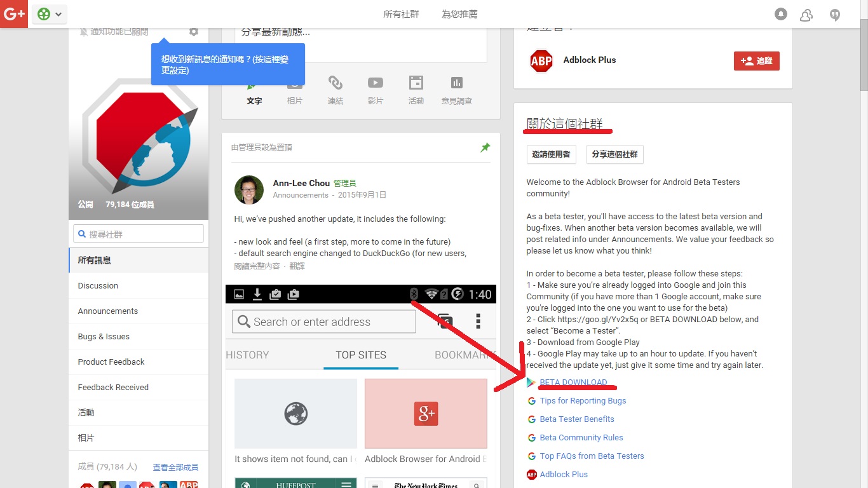Viewport: 868px width, 488px height.
Task: Open the Feedback Received category
Action: tap(139, 387)
